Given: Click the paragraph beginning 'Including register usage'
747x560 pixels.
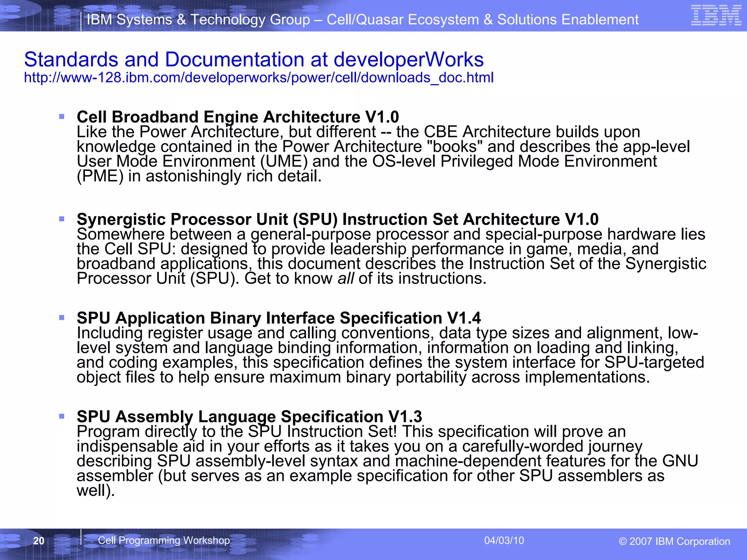Looking at the screenshot, I should (x=390, y=355).
